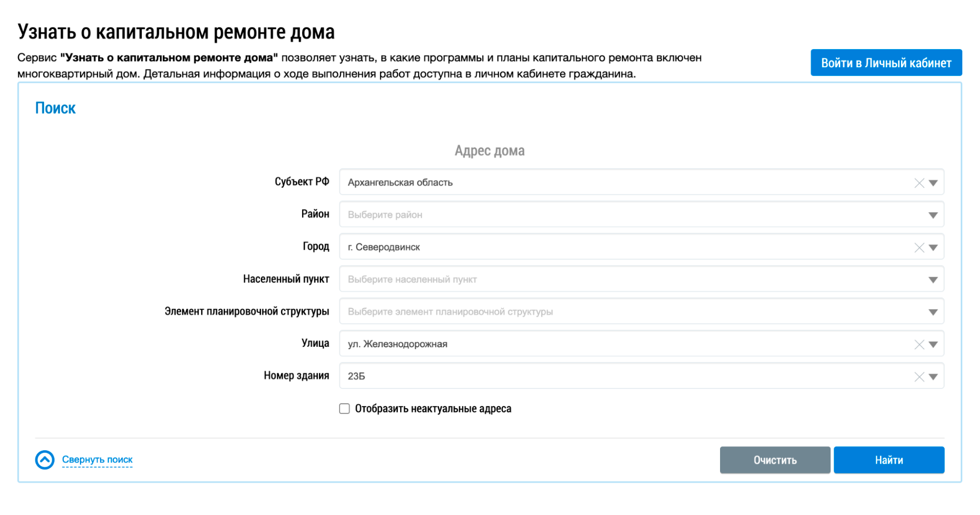Click the Элемент планировочной структуры label
The image size is (980, 515).
247,311
